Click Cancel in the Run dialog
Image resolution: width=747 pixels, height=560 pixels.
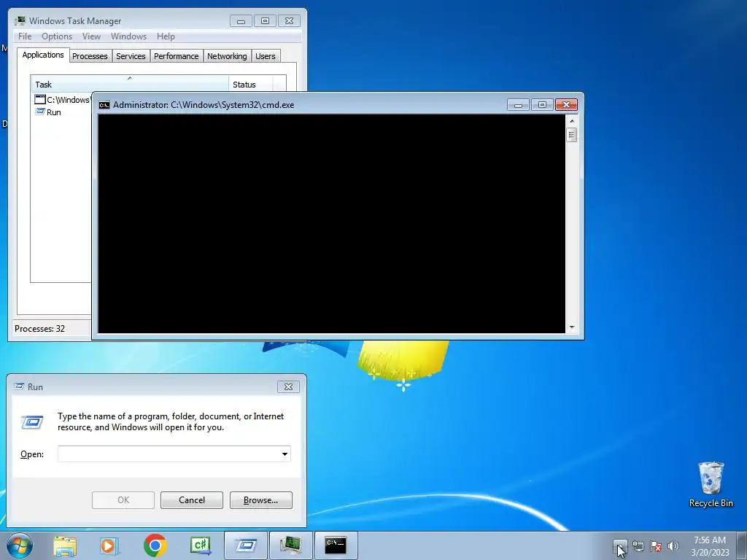(x=192, y=500)
